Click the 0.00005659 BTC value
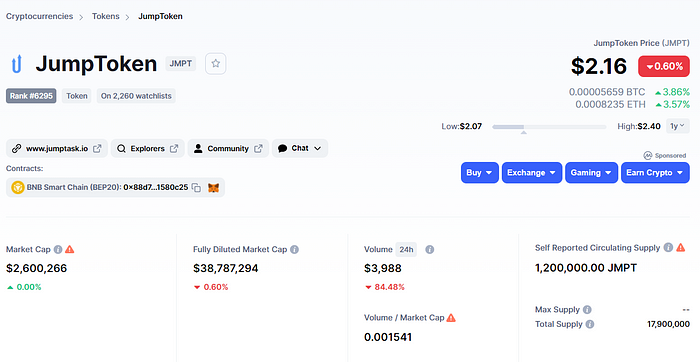Image resolution: width=700 pixels, height=362 pixels. tap(607, 92)
